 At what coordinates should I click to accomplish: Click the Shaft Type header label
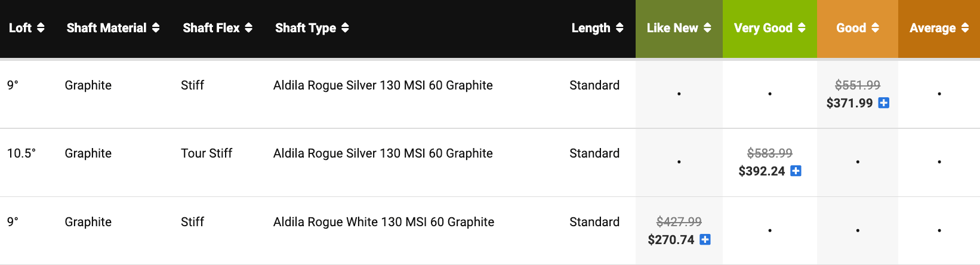pos(305,28)
